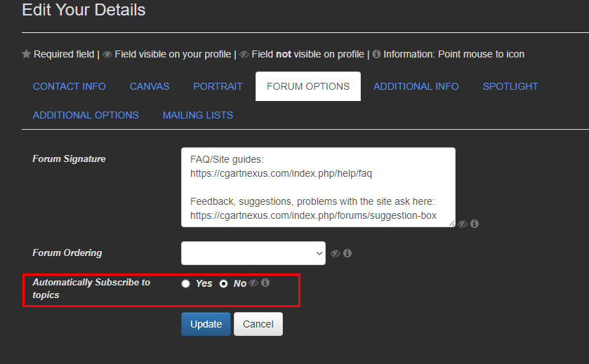Screen dimensions: 589x364
Task: Click the info icon next to Forum Ordering
Action: pyautogui.click(x=348, y=253)
